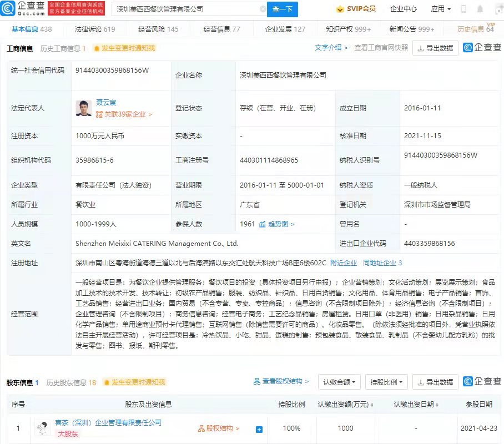Viewport: 504px width, 444px height.
Task: Switch to 企业发展 tab
Action: tap(285, 29)
